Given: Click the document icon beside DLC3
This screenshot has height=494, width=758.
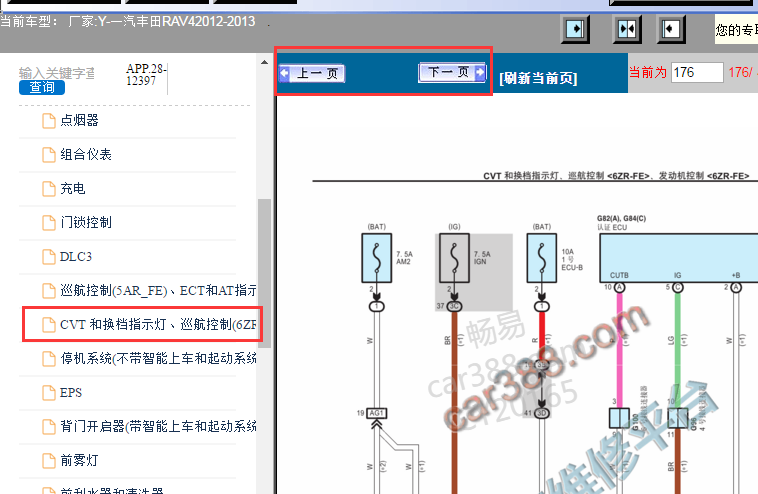Looking at the screenshot, I should (49, 257).
